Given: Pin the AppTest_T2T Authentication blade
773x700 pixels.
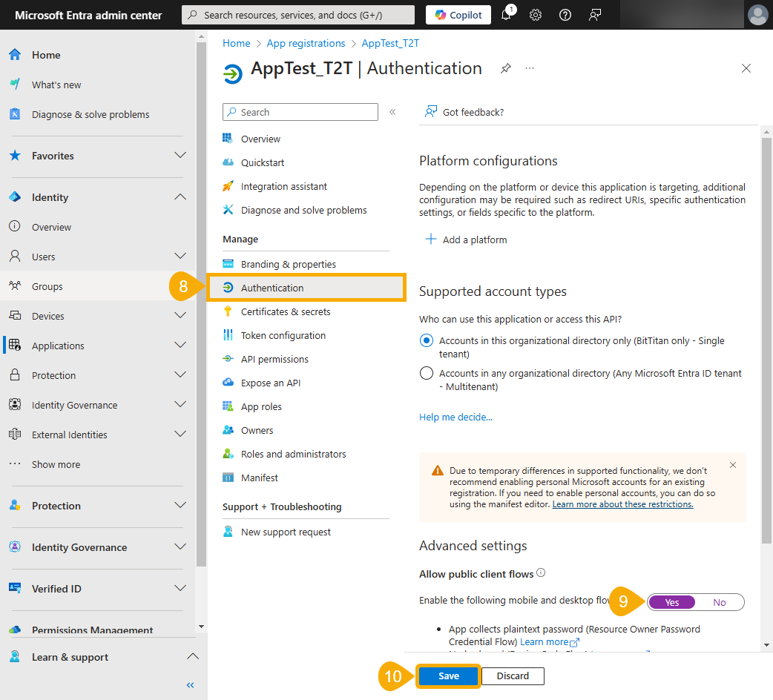Looking at the screenshot, I should coord(505,68).
